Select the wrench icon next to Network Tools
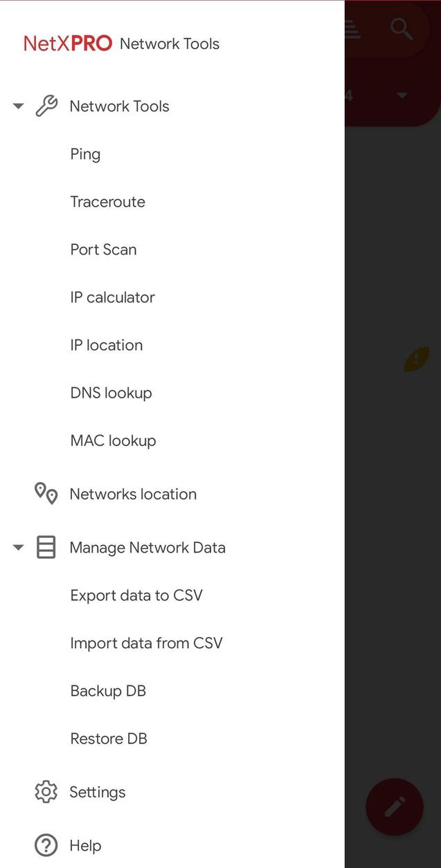441x868 pixels. pyautogui.click(x=46, y=105)
